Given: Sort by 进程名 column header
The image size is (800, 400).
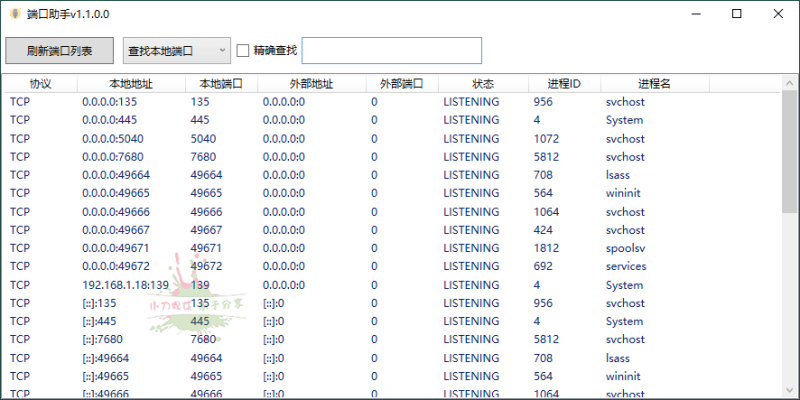Looking at the screenshot, I should pyautogui.click(x=655, y=84).
